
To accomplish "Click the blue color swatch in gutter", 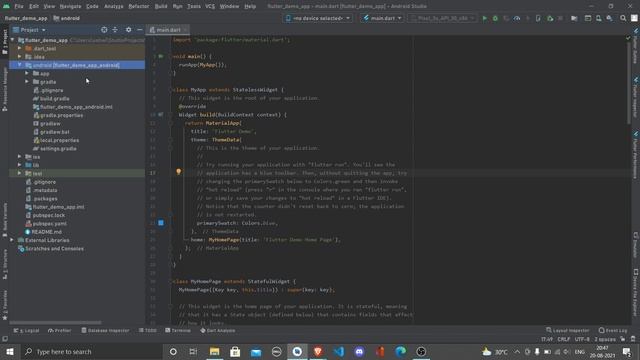I will tap(161, 223).
